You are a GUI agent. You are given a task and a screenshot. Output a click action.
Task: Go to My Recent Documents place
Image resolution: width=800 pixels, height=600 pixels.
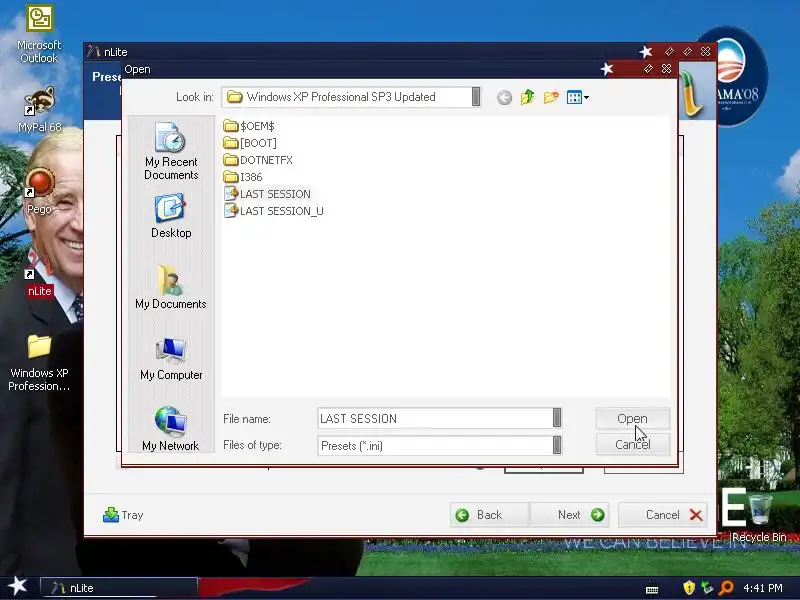pyautogui.click(x=171, y=151)
